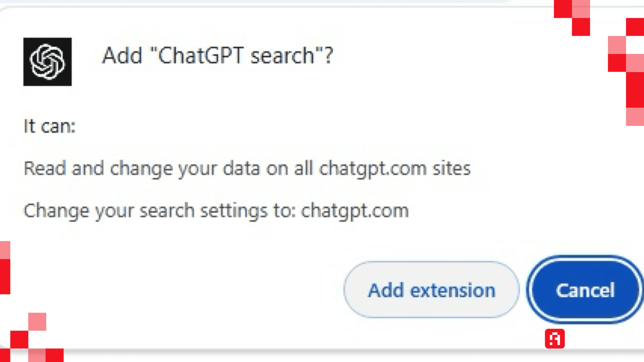Click the word "sites" in the permissions text

pos(452,168)
